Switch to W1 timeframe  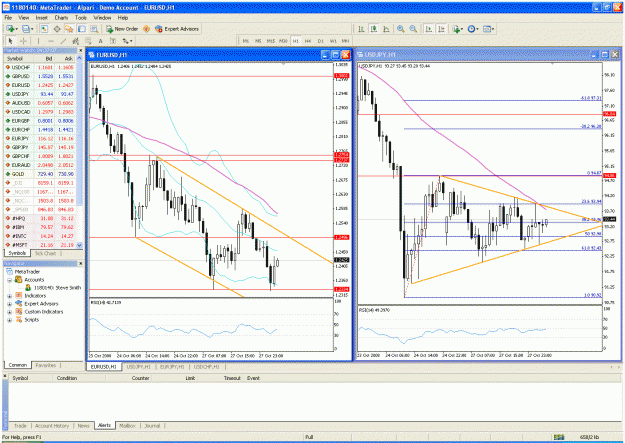click(333, 41)
